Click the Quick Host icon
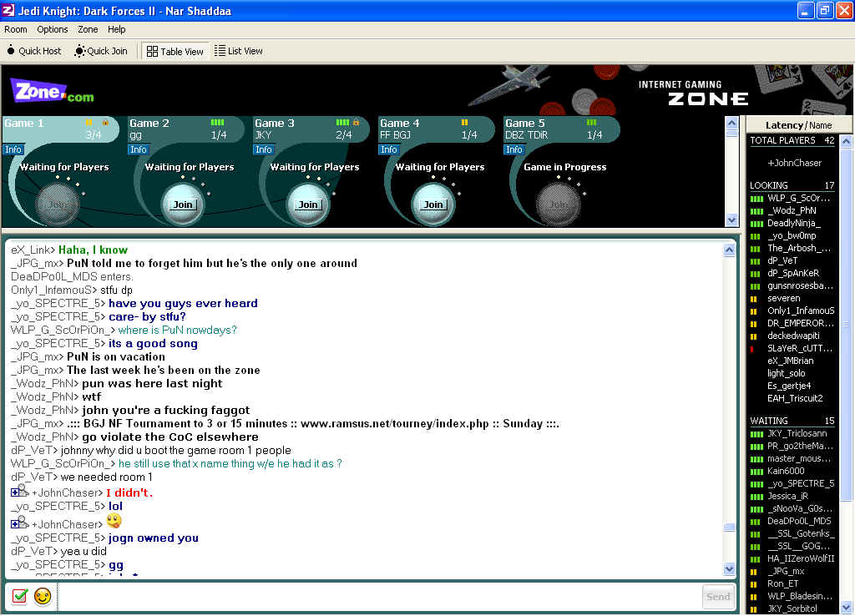The width and height of the screenshot is (855, 616). [10, 51]
